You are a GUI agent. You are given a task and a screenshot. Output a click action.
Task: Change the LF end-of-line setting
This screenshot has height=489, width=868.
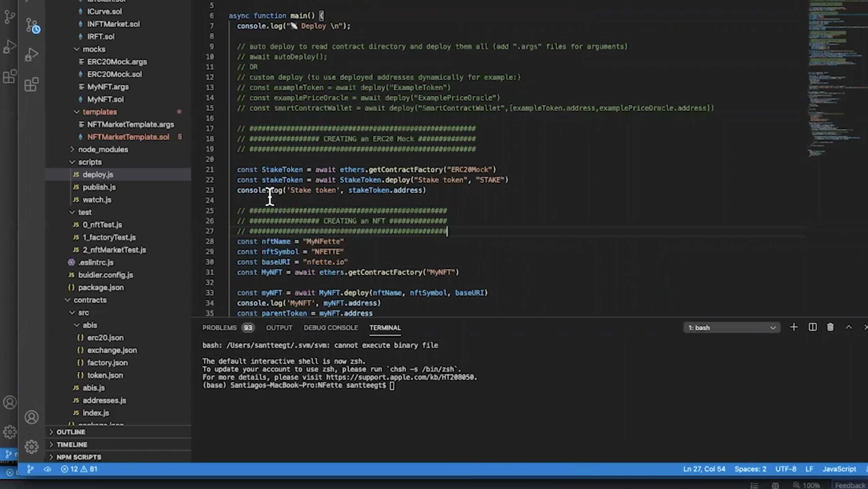click(x=809, y=469)
